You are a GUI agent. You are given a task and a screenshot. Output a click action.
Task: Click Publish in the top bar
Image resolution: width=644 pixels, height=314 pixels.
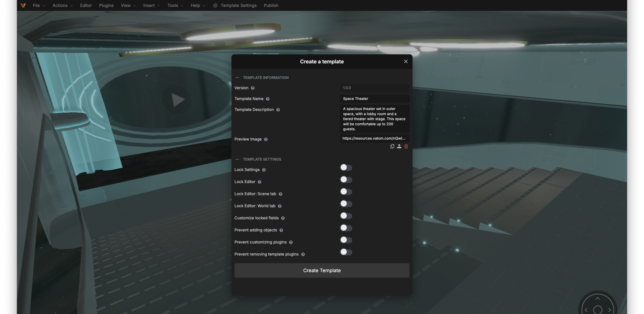(271, 6)
